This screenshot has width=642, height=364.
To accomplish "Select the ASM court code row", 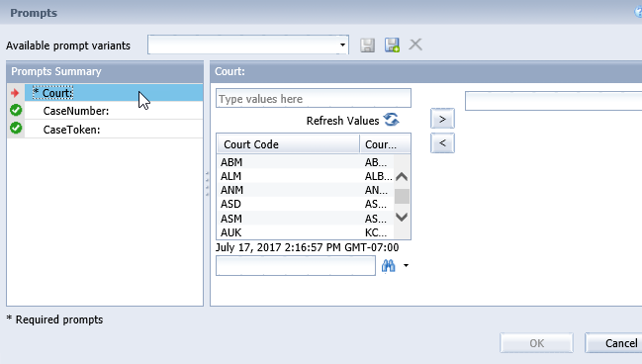I will [x=305, y=219].
